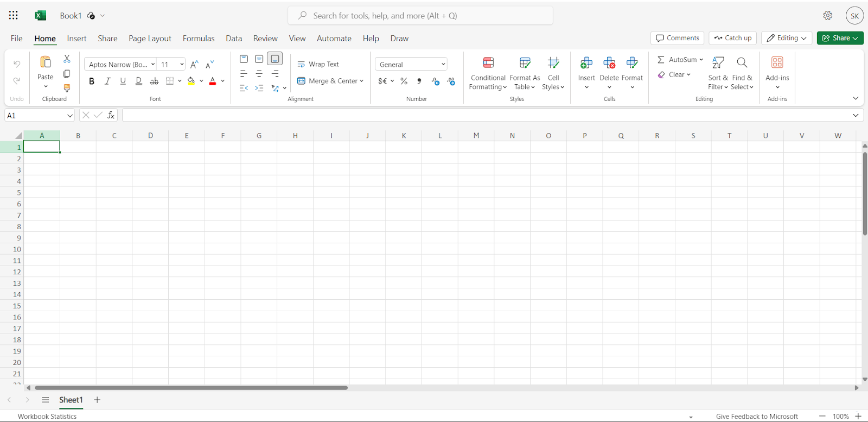This screenshot has height=422, width=868.
Task: Open Workbook Statistics
Action: click(x=47, y=416)
